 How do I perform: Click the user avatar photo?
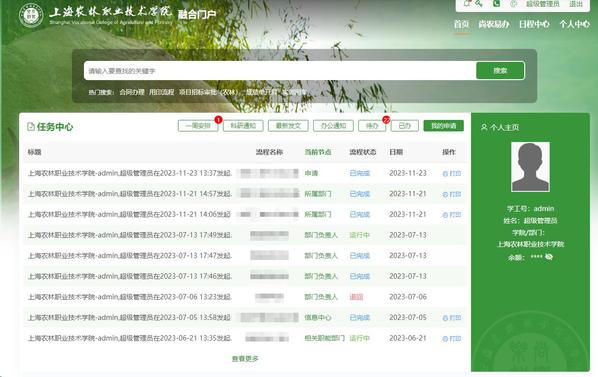pyautogui.click(x=530, y=167)
